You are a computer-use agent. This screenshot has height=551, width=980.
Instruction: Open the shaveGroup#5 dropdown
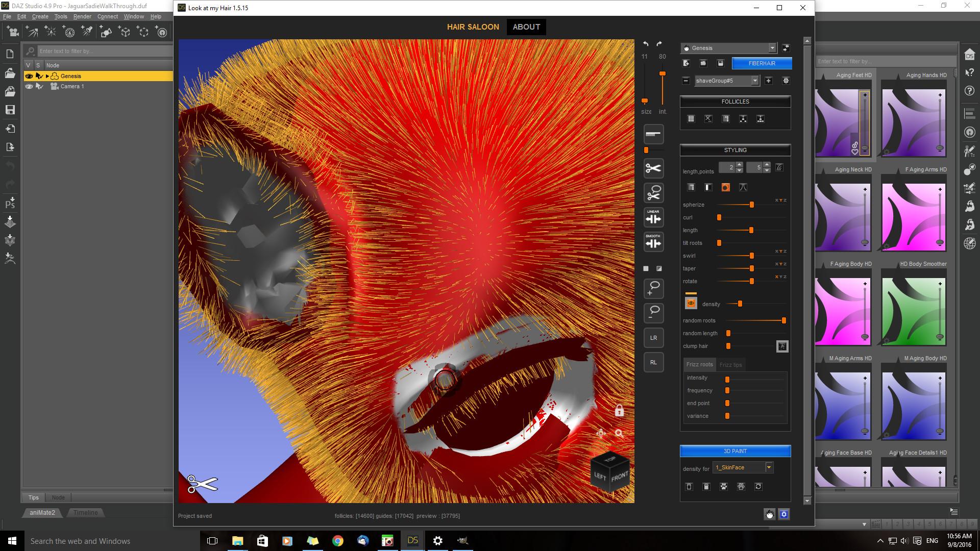point(754,81)
